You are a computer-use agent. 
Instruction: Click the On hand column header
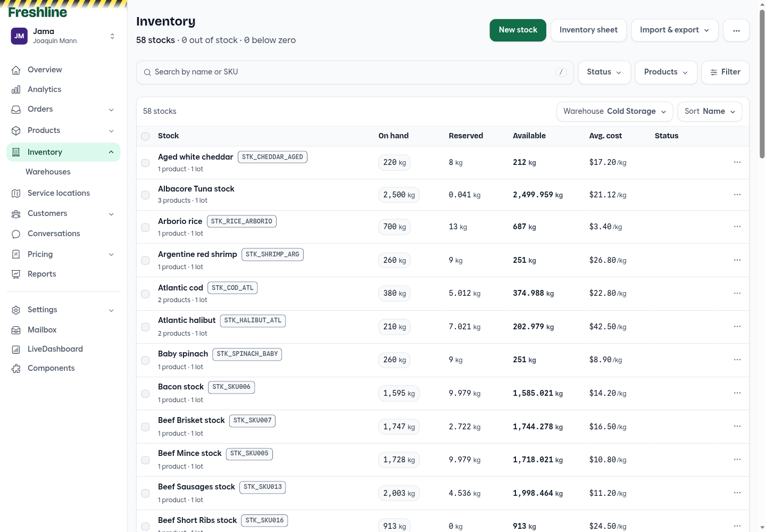pos(393,136)
